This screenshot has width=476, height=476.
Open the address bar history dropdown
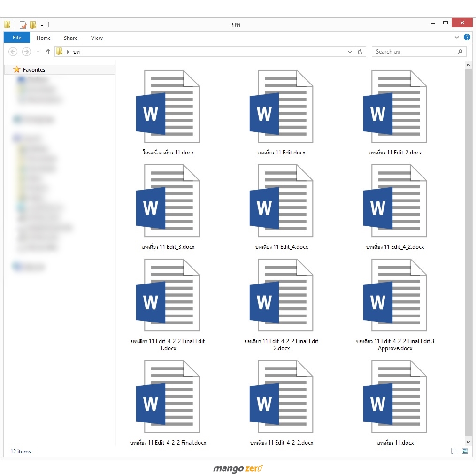coord(350,52)
